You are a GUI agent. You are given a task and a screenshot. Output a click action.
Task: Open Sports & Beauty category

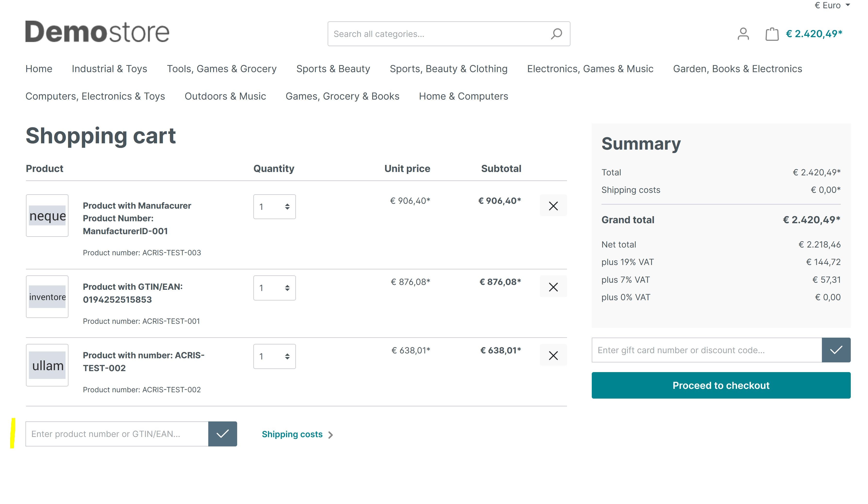point(333,68)
